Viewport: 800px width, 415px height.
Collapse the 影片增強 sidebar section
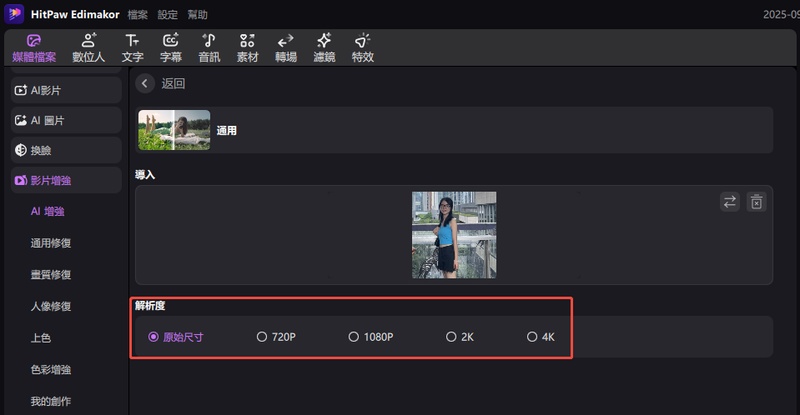pyautogui.click(x=64, y=181)
